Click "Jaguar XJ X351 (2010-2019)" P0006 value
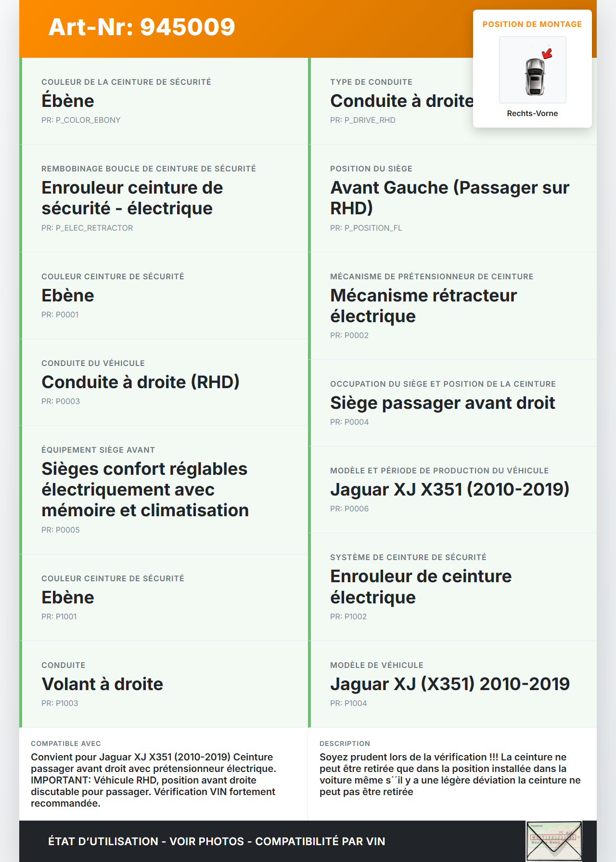616x862 pixels. tap(449, 489)
